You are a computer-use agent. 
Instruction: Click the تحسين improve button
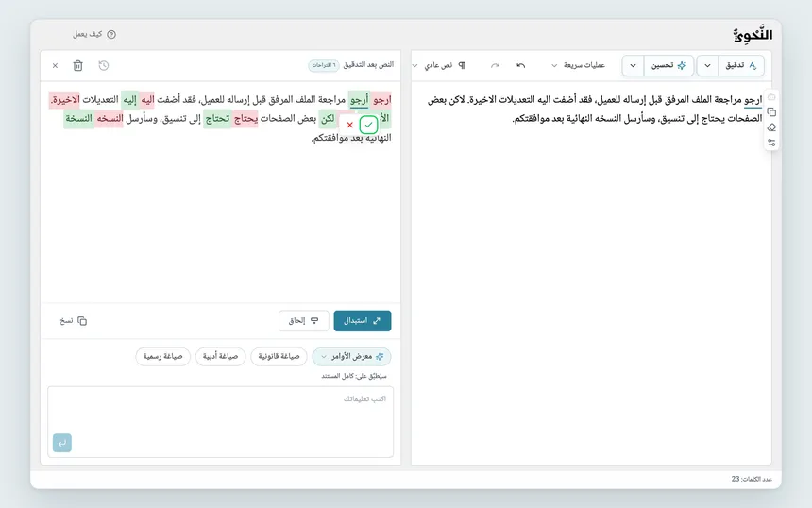coord(668,66)
